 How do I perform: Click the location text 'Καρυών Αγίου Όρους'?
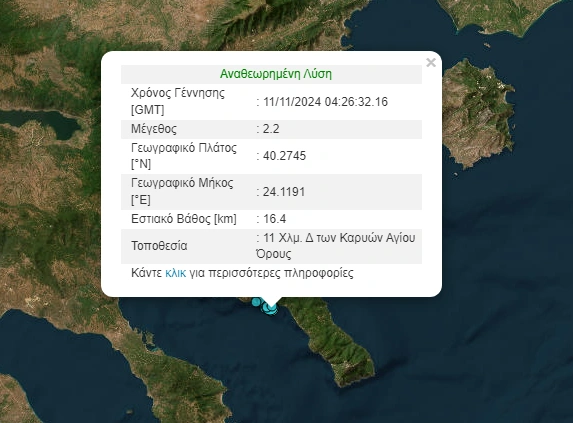click(x=335, y=245)
